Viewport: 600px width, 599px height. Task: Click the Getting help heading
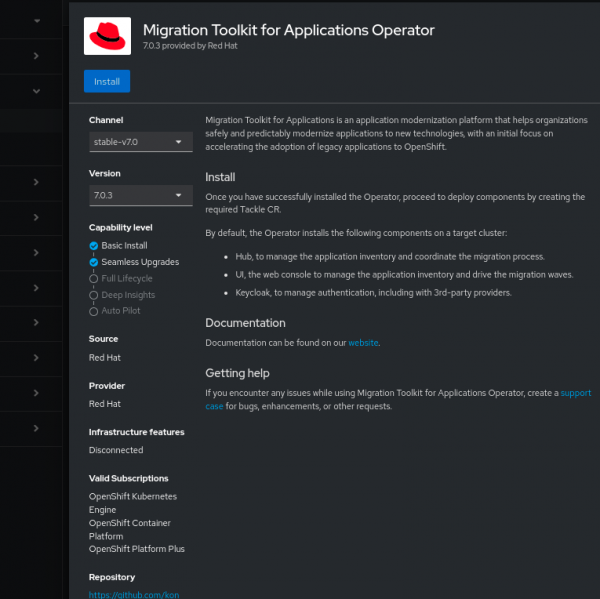[238, 373]
